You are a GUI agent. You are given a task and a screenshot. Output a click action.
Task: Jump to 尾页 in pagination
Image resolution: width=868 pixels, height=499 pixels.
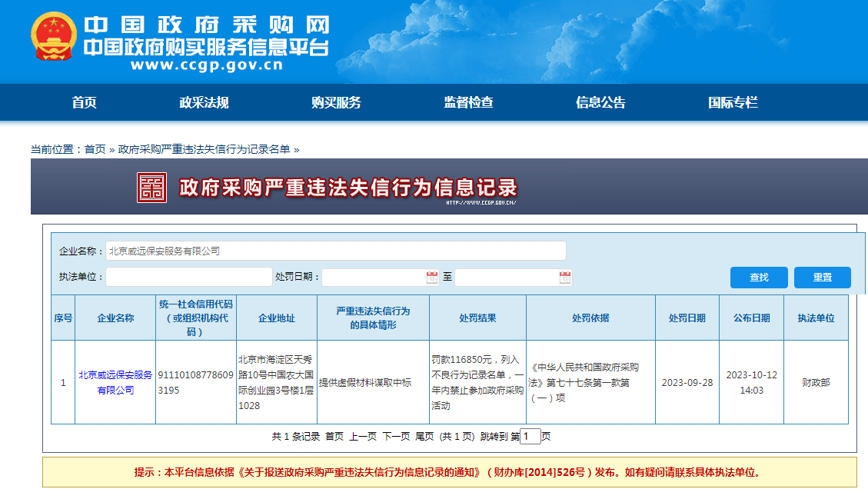point(424,437)
